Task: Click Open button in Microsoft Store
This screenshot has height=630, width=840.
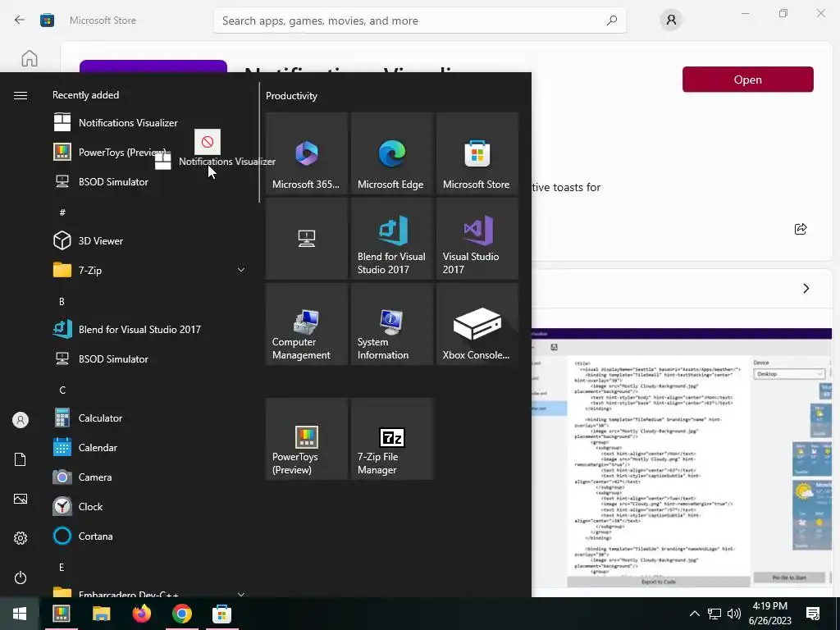Action: point(748,80)
